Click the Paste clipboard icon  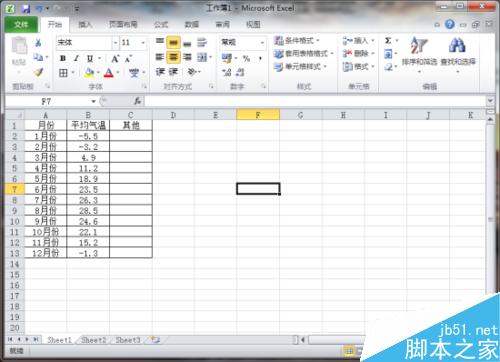(19, 46)
